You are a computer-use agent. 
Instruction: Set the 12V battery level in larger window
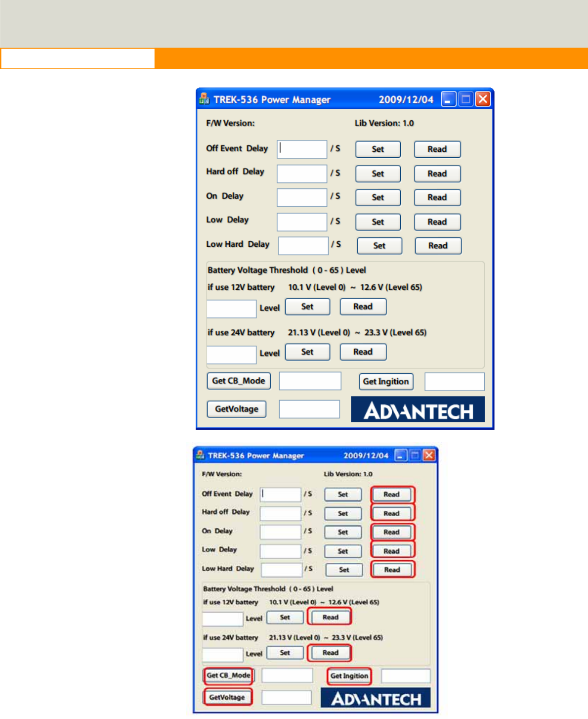click(307, 307)
